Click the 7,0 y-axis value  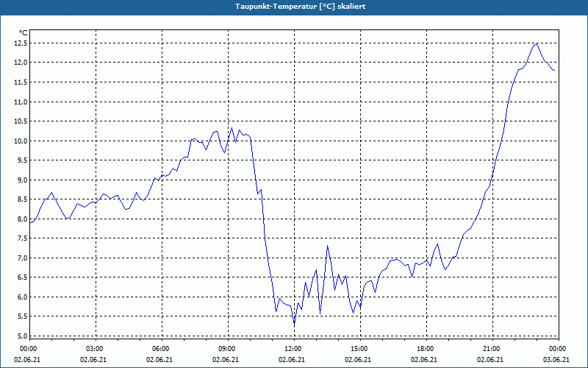click(22, 258)
